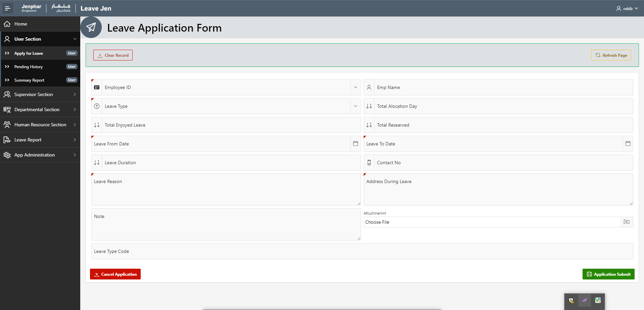The image size is (644, 310).
Task: Click the Leave Duration sort icon
Action: coord(97,163)
